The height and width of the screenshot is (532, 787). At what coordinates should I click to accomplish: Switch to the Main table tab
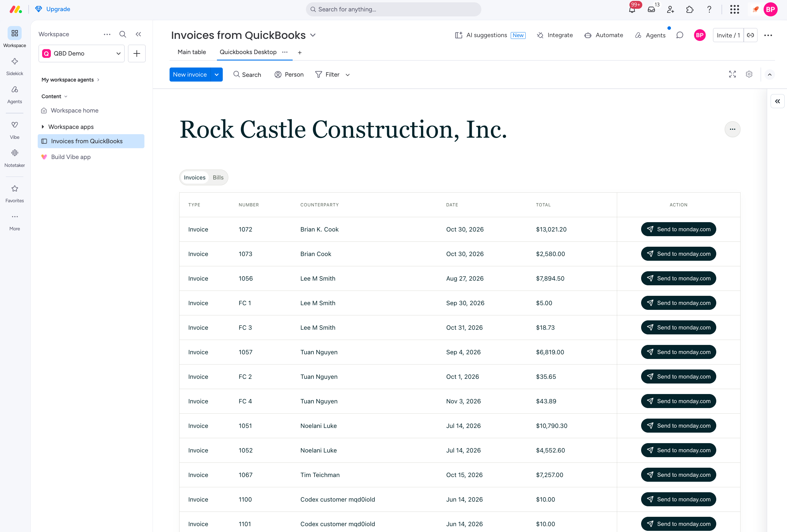192,52
